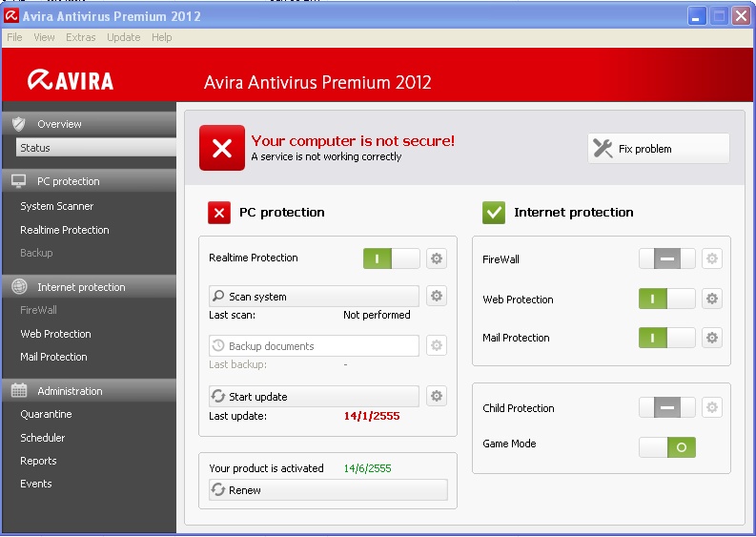Click the activation date 14/6/2555
Viewport: 756px width, 537px height.
point(367,468)
